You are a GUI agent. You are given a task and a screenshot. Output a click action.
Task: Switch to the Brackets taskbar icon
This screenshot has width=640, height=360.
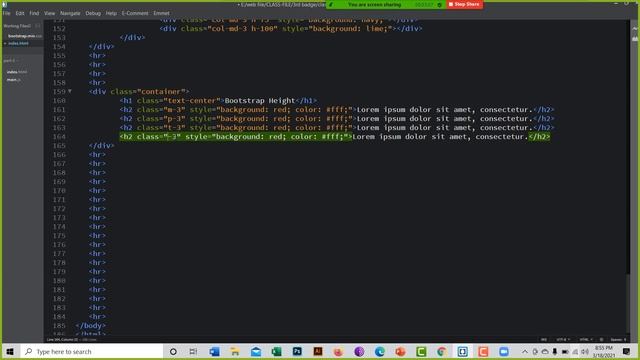pyautogui.click(x=462, y=351)
